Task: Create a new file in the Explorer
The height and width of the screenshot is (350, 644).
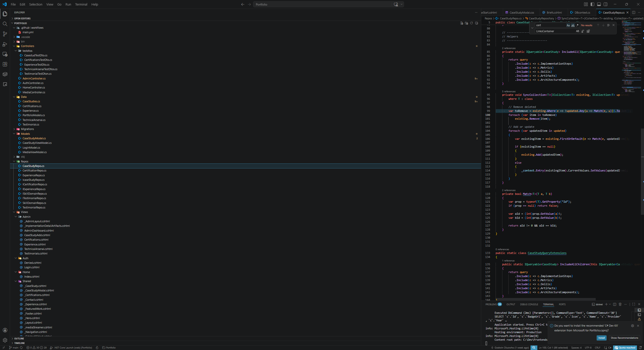Action: [x=461, y=23]
